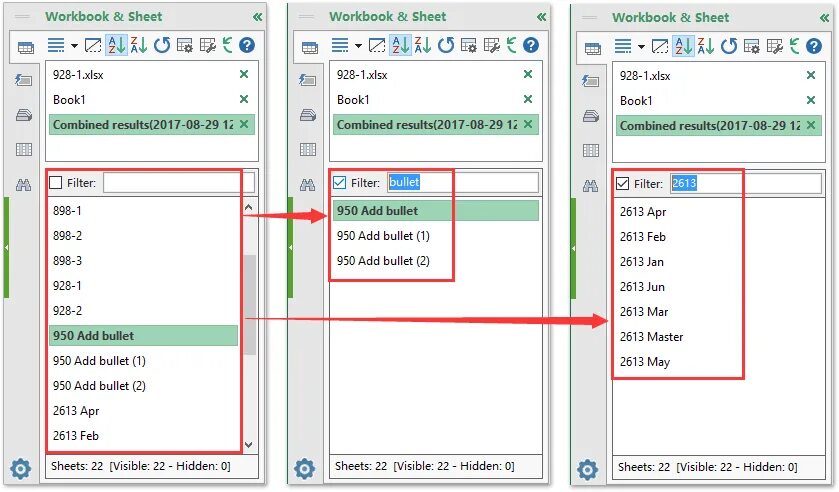Close Book1 workbook in right panel
This screenshot has width=839, height=492.
(x=811, y=100)
